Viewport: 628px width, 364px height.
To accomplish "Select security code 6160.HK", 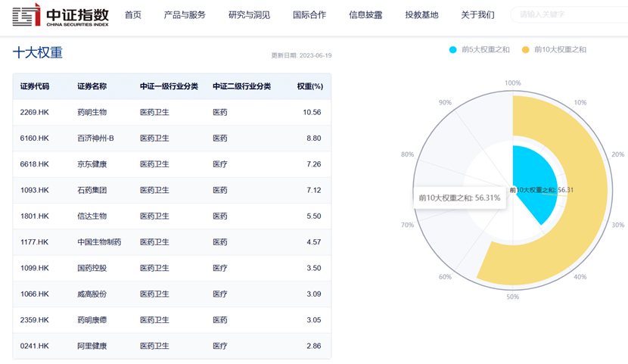I will tap(35, 138).
